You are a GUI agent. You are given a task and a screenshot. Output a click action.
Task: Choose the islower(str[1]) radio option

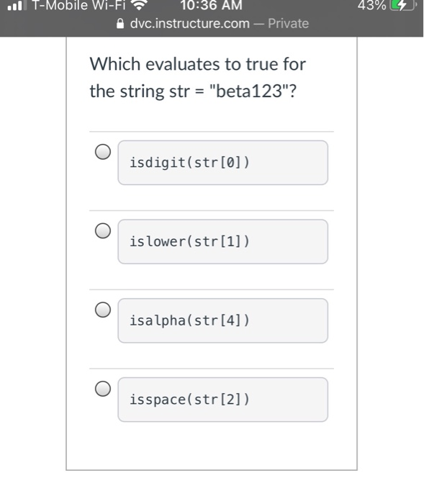point(103,231)
